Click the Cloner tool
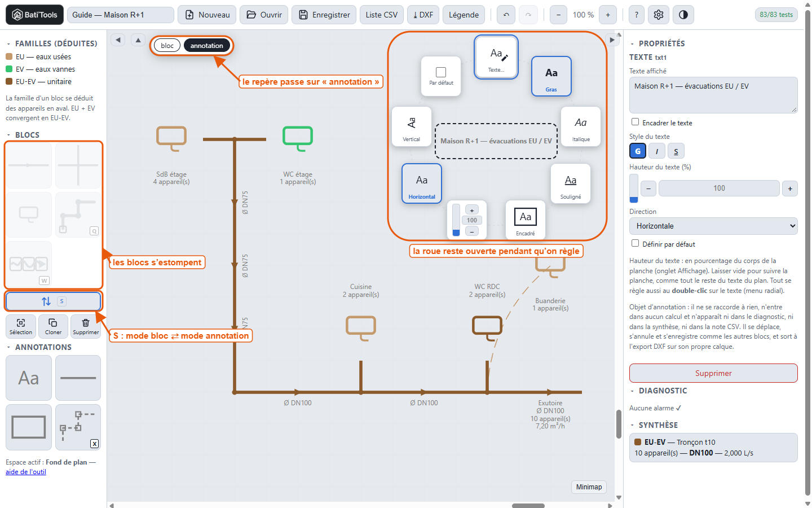This screenshot has width=812, height=508. [x=54, y=326]
